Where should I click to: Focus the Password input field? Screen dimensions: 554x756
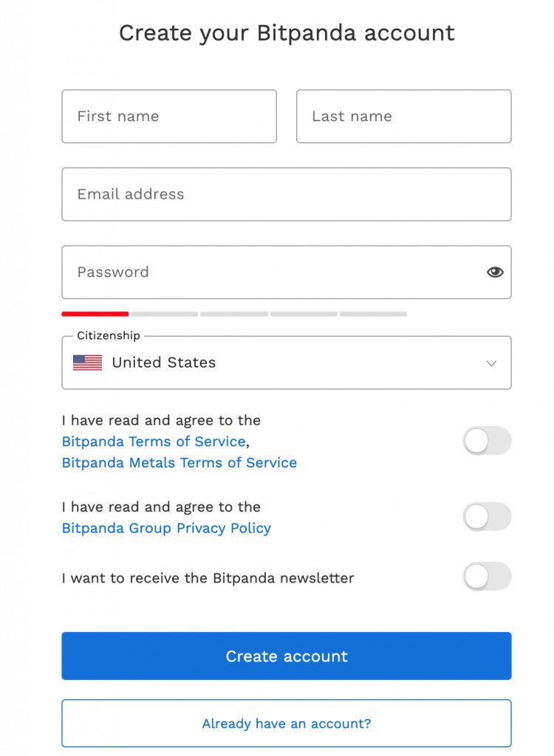coord(259,272)
